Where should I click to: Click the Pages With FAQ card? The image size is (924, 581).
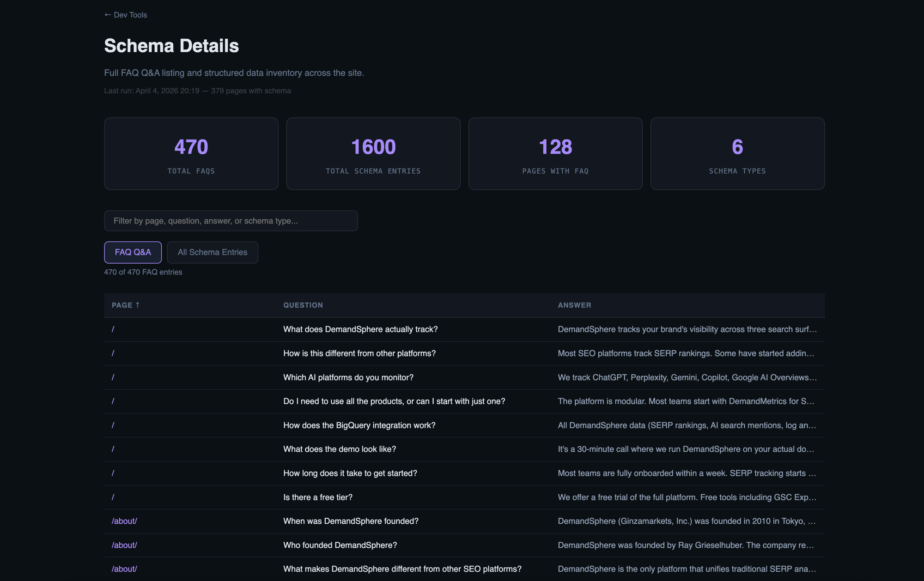[555, 154]
